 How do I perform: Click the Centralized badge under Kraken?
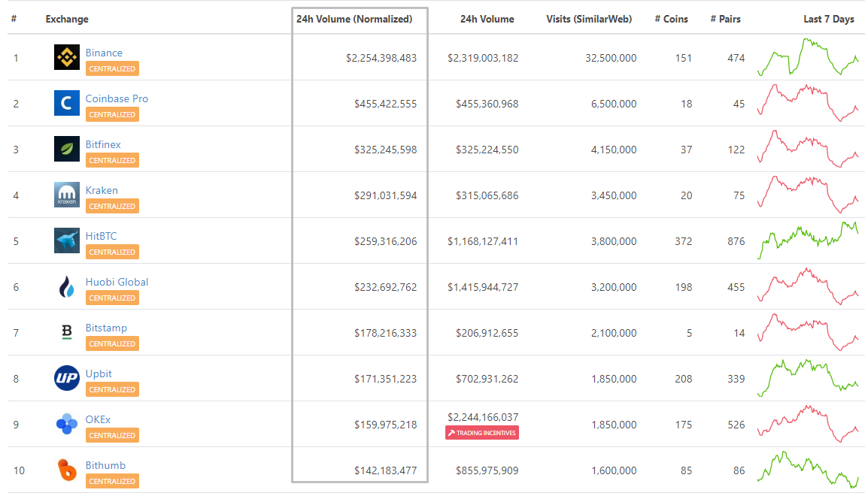coord(112,206)
